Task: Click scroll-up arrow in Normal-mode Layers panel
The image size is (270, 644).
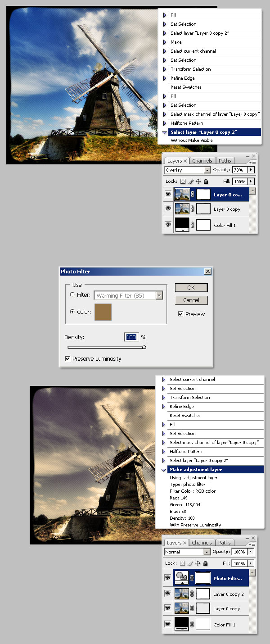Action: 252,572
